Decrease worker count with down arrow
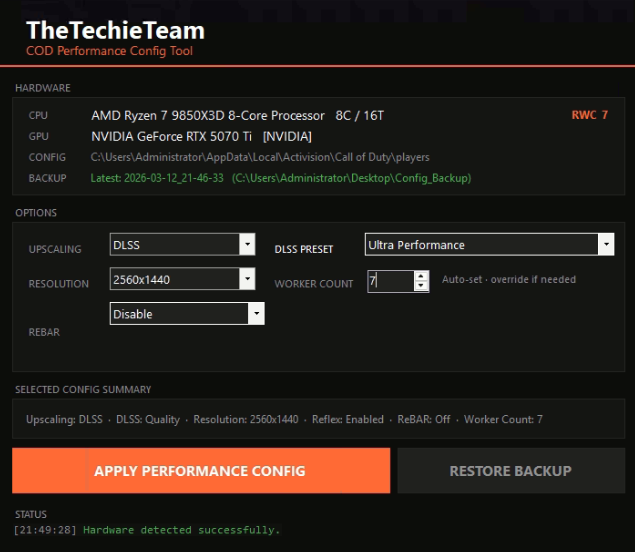Viewport: 635px width, 552px height. [421, 286]
